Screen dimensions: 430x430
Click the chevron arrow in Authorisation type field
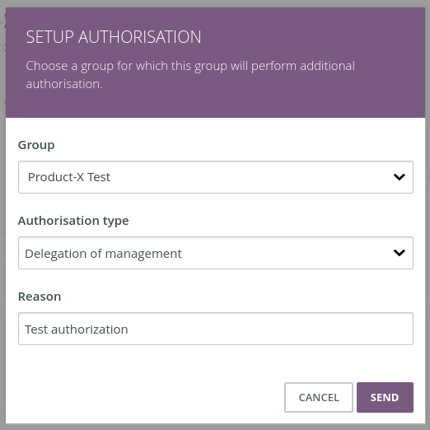[399, 253]
